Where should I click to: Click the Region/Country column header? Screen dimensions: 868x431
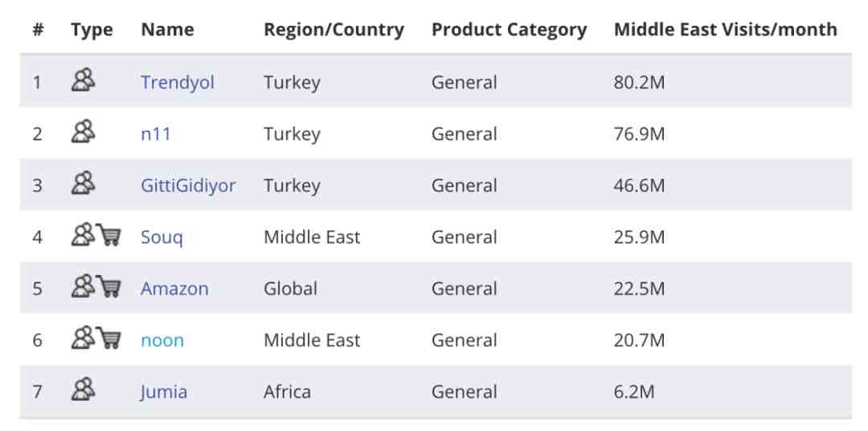(x=334, y=30)
